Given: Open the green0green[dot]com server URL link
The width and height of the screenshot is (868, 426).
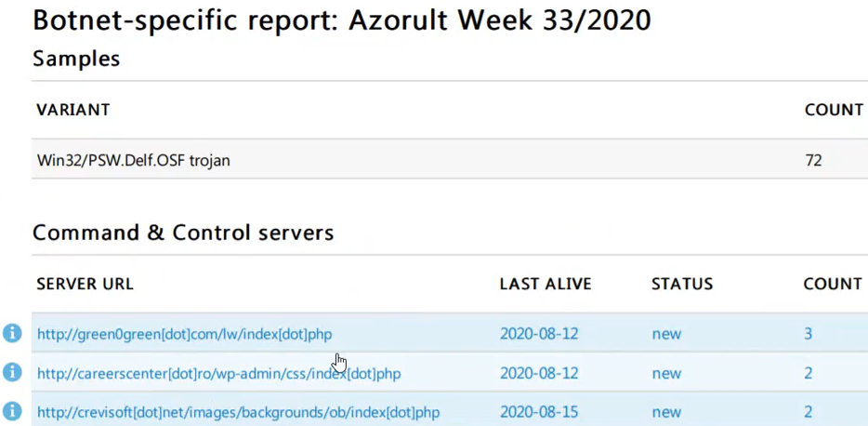Looking at the screenshot, I should tap(184, 334).
